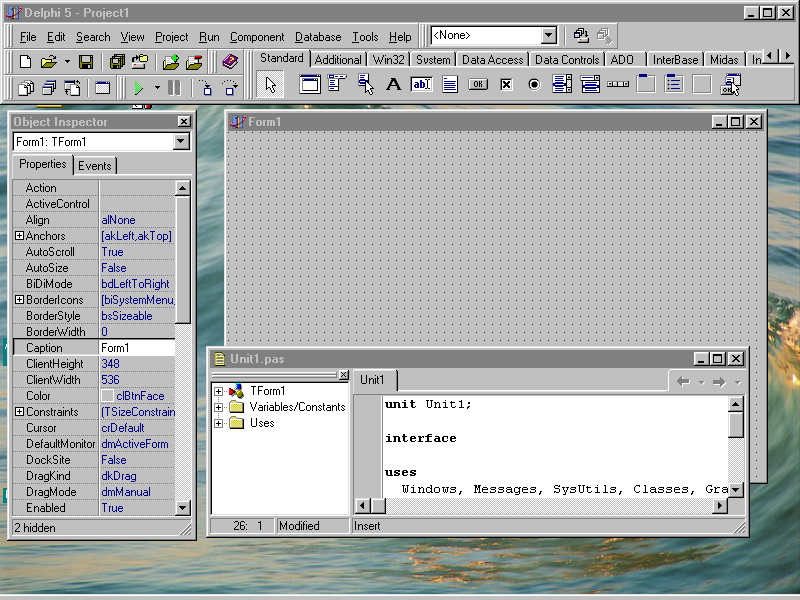The width and height of the screenshot is (800, 600).
Task: Select the RadioGroup component icon
Action: (x=674, y=84)
